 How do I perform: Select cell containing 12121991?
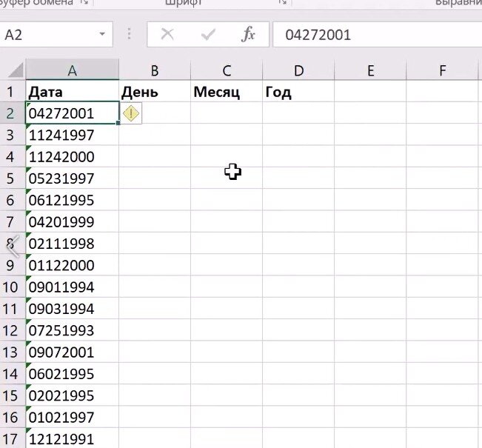coord(73,438)
